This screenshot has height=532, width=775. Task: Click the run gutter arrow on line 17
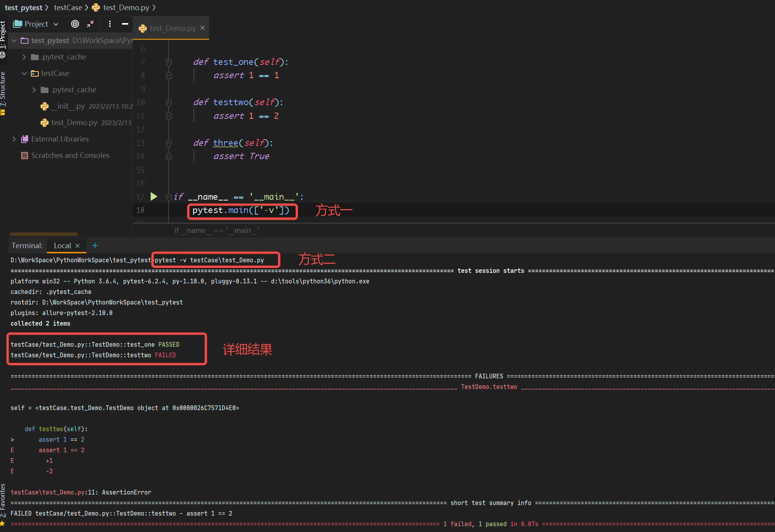point(154,197)
